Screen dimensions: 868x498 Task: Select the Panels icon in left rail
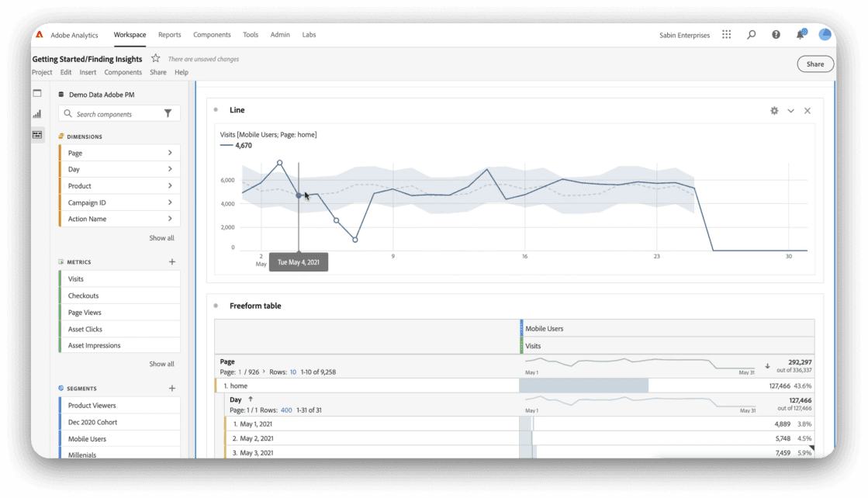[x=37, y=94]
